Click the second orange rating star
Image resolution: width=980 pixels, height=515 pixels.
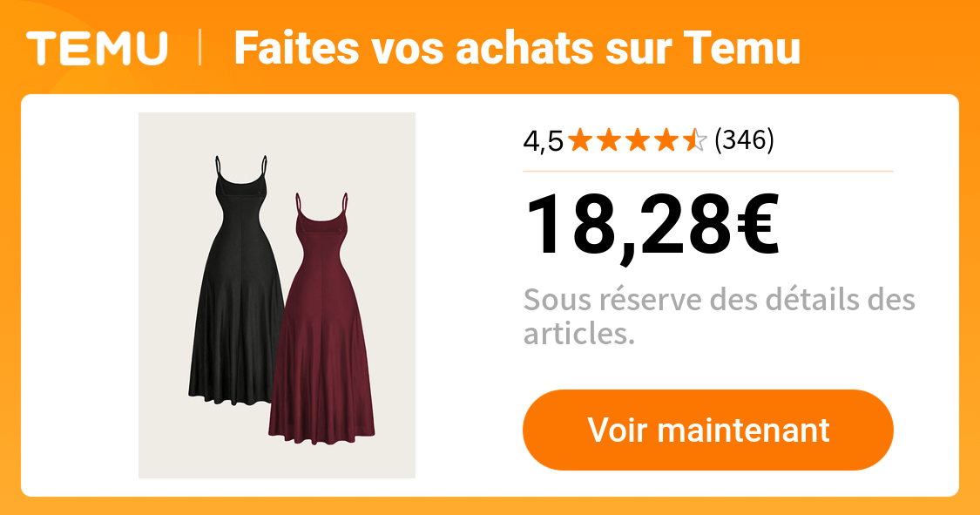pyautogui.click(x=609, y=140)
